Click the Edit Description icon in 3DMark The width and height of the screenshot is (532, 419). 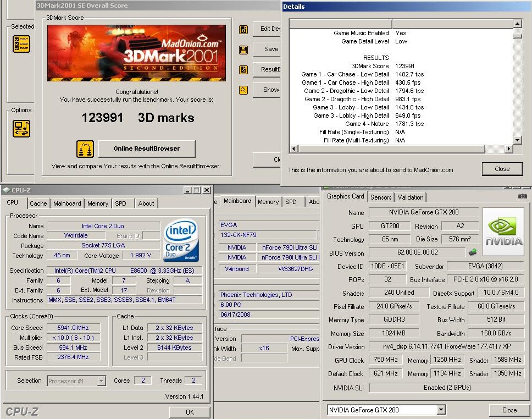click(x=243, y=30)
